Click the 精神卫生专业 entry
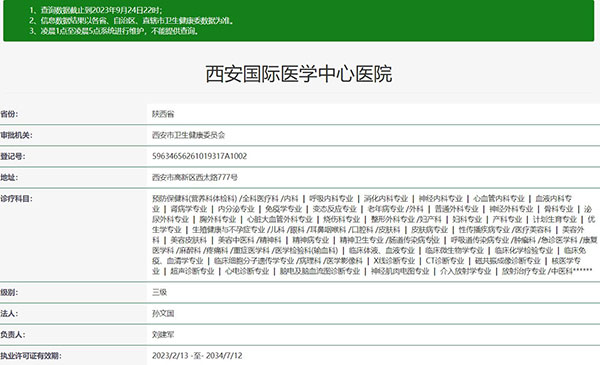This screenshot has width=600, height=365. [361, 240]
